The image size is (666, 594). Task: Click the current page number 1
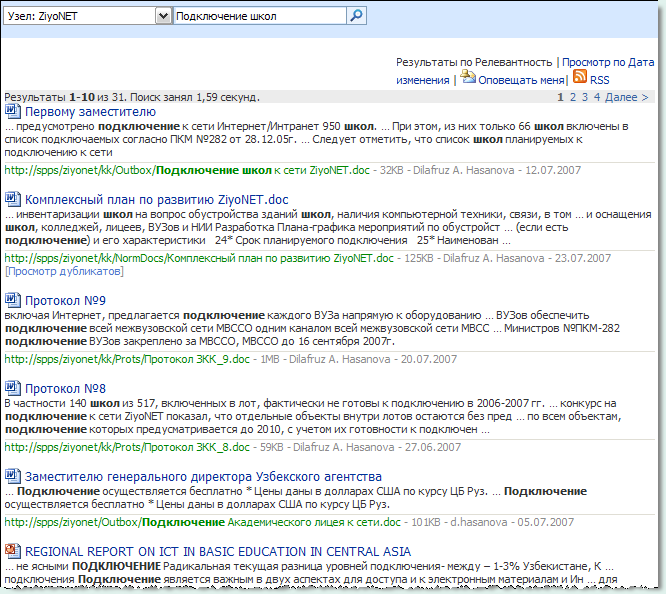point(560,97)
